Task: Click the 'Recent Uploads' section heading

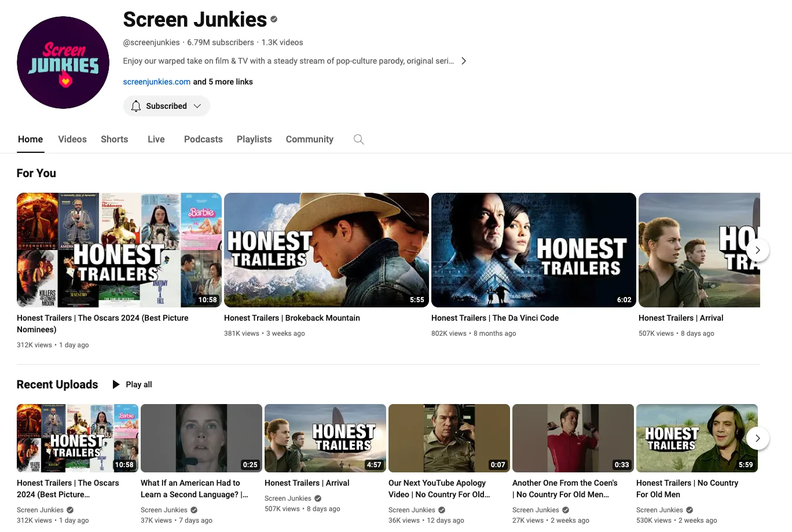Action: [x=57, y=384]
